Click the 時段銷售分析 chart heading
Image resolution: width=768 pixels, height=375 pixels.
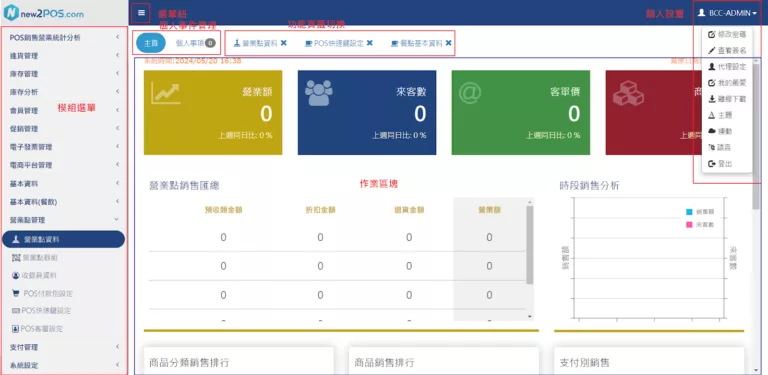[589, 186]
